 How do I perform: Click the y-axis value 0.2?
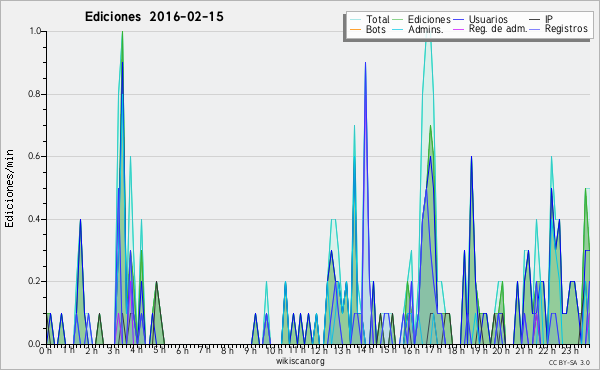pos(35,281)
